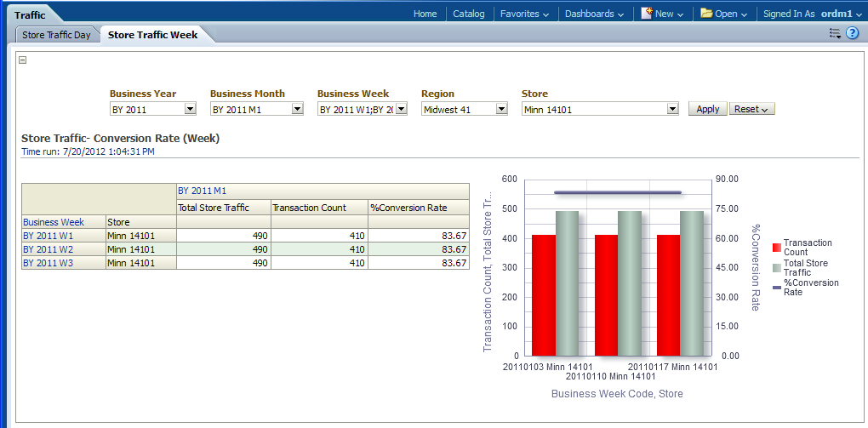This screenshot has height=428, width=868.
Task: Click the Reset button
Action: click(x=751, y=109)
